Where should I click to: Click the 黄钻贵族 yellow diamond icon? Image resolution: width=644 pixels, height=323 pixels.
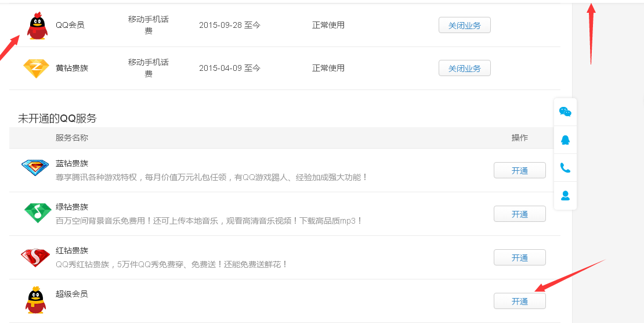pos(36,69)
